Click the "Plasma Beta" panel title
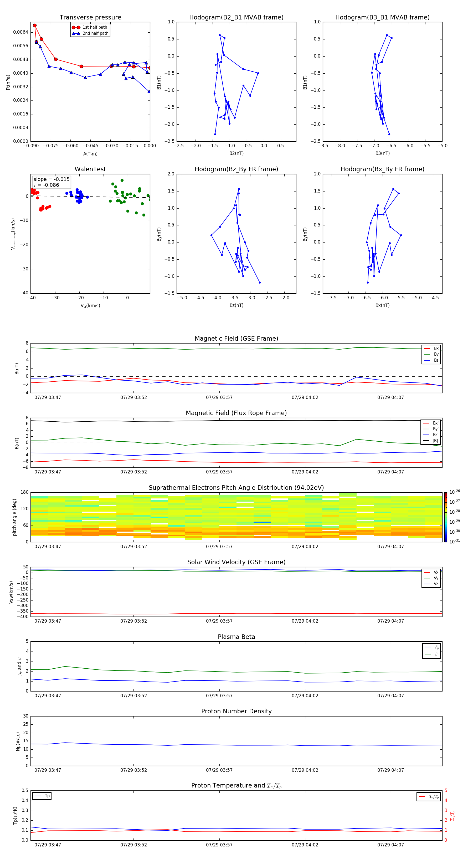Viewport: 473px width, 868px height. pos(236,637)
